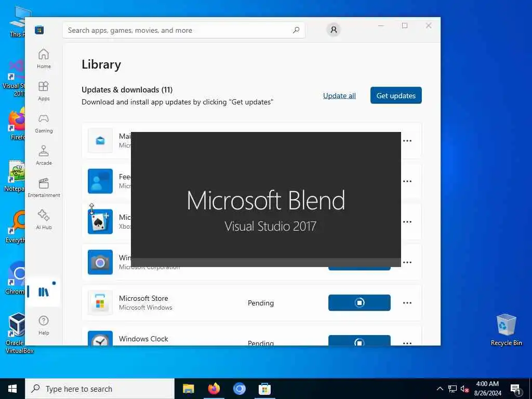The image size is (532, 399).
Task: Go to Gaming section
Action: click(x=44, y=123)
